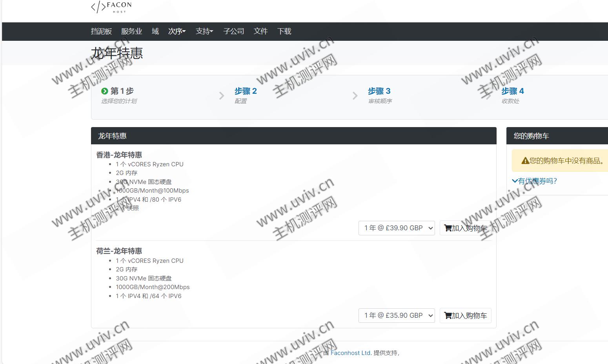
Task: Open the 1年 @ £39.90 GBP billing dropdown
Action: 396,228
